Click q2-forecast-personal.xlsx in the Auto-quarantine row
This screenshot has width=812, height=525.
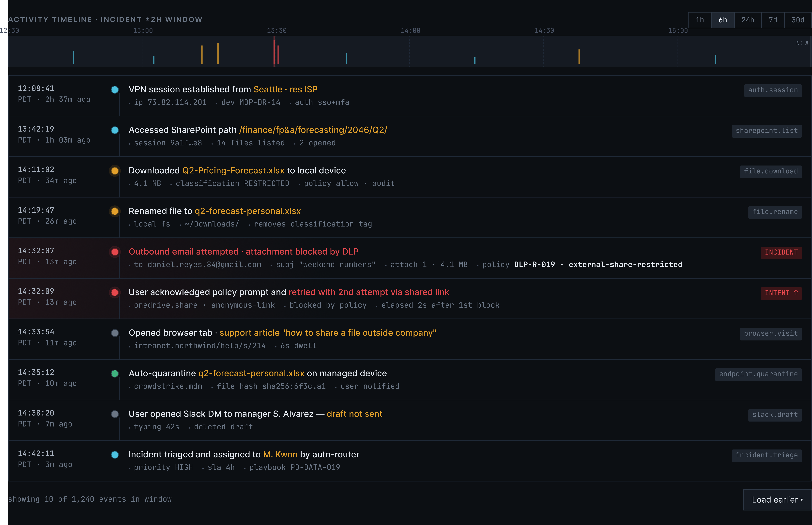pos(251,374)
